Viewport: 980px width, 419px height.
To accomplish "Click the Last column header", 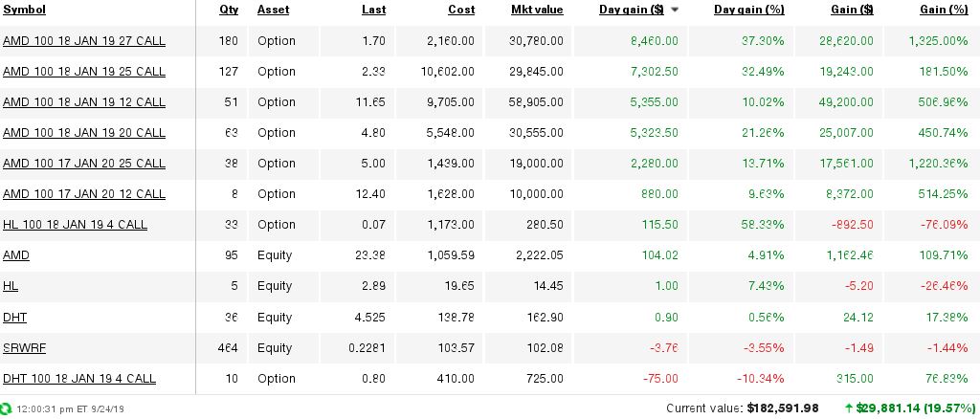I will click(373, 10).
